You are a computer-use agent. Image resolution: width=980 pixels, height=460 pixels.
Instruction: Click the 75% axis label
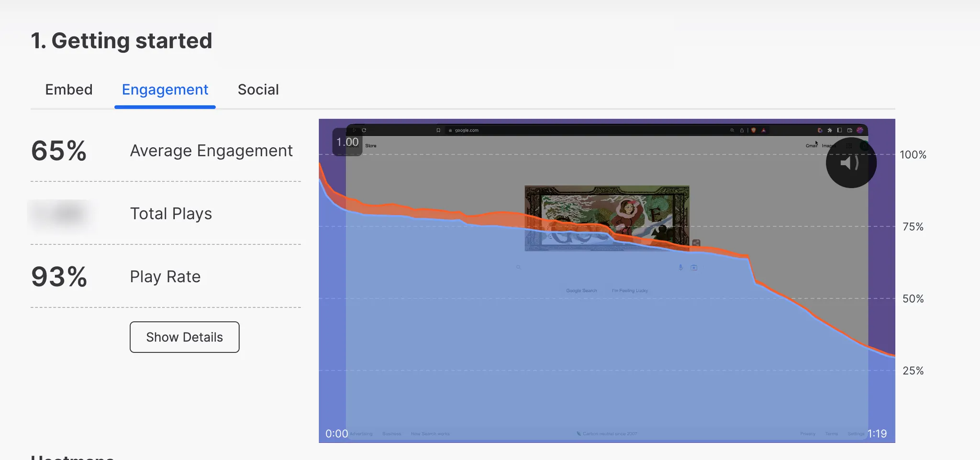click(913, 227)
